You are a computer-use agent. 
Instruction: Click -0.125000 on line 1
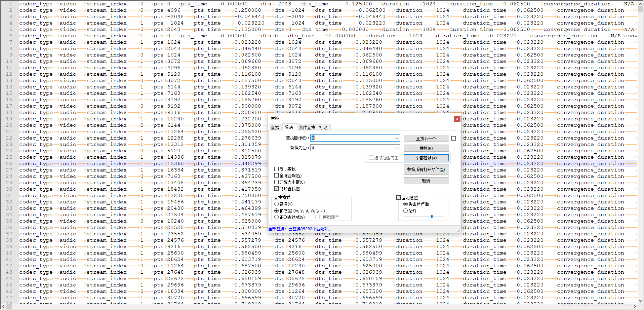pyautogui.click(x=357, y=4)
